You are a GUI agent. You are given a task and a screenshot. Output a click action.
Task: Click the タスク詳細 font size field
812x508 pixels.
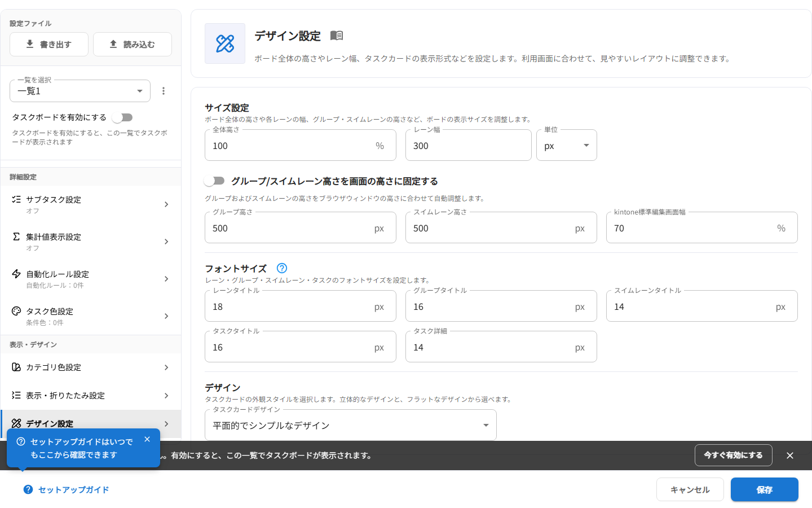[x=501, y=347]
